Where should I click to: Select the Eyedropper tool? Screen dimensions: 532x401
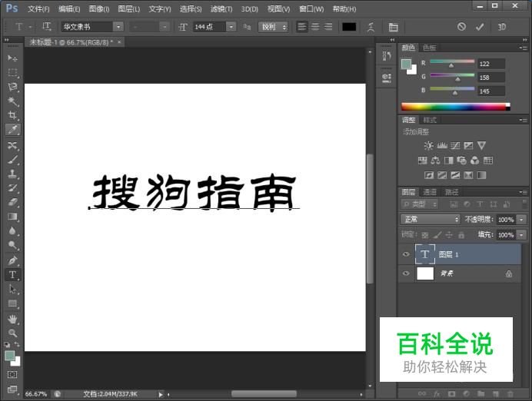(12, 130)
